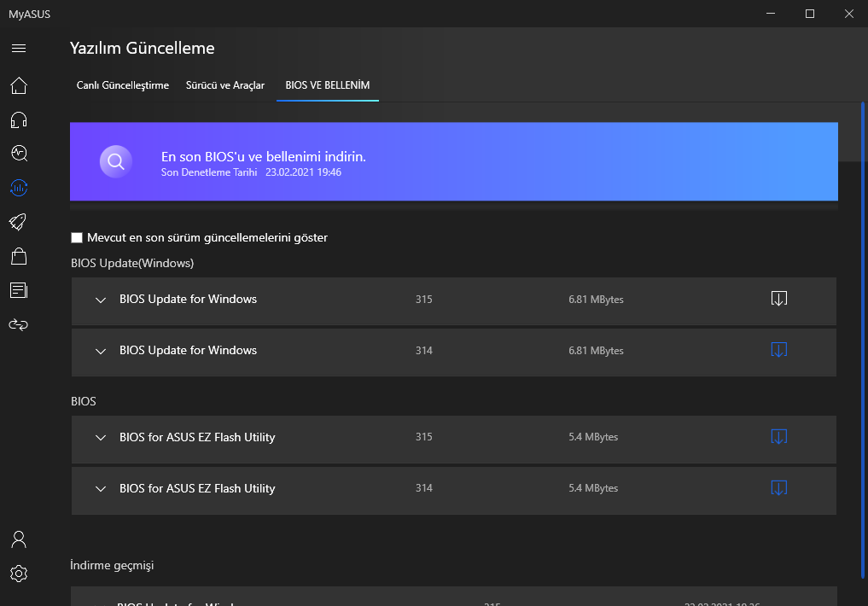Image resolution: width=868 pixels, height=606 pixels.
Task: Go to the Home sidebar icon
Action: point(19,85)
